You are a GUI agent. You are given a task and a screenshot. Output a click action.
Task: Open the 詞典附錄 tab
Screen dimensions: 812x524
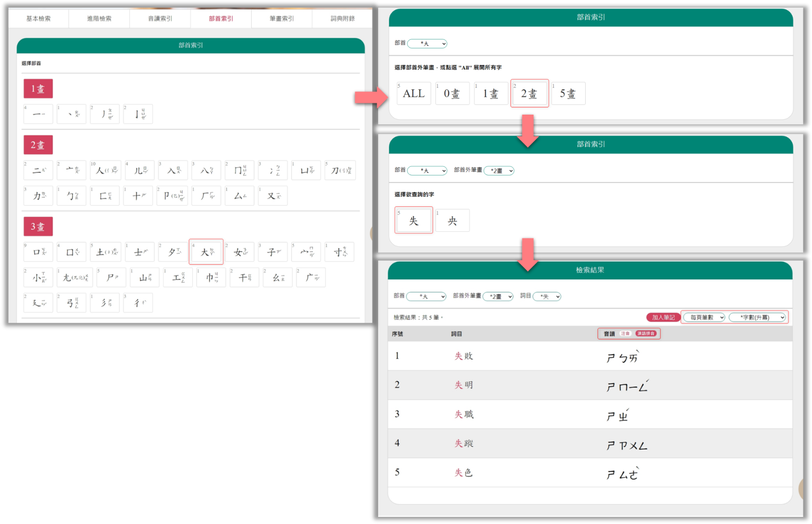[x=343, y=18]
